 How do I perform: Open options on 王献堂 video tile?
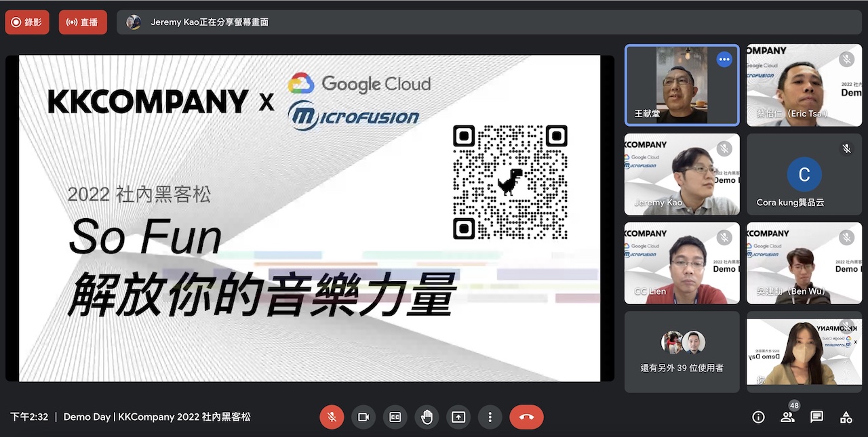(724, 59)
